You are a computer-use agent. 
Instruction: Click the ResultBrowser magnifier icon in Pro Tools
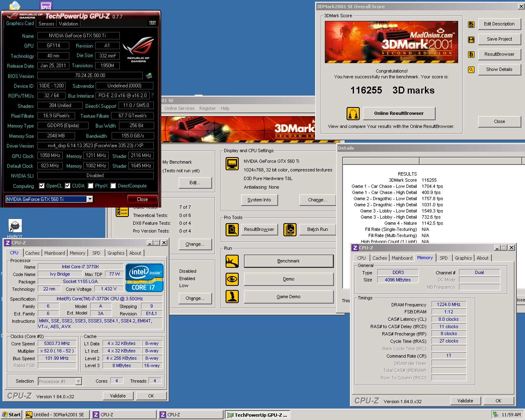click(232, 230)
